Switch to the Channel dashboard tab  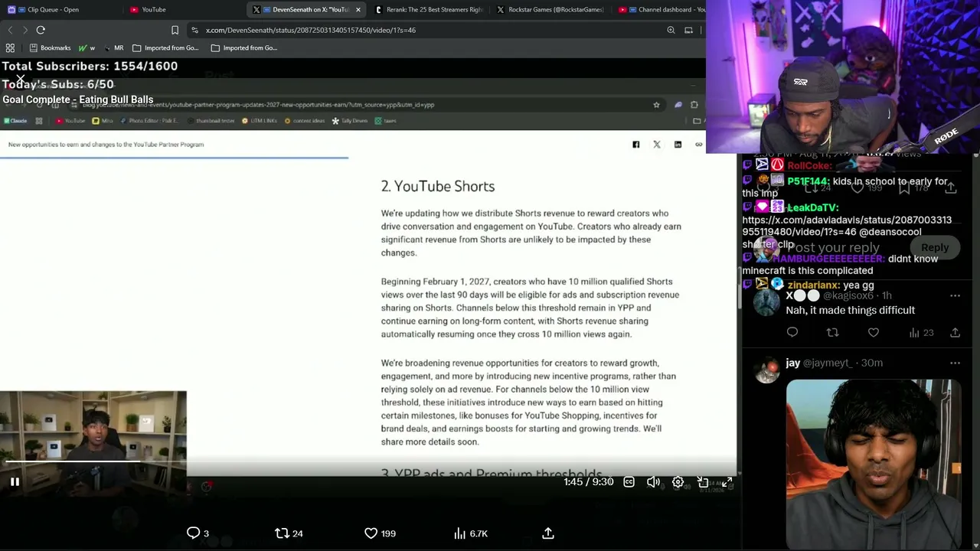coord(663,9)
